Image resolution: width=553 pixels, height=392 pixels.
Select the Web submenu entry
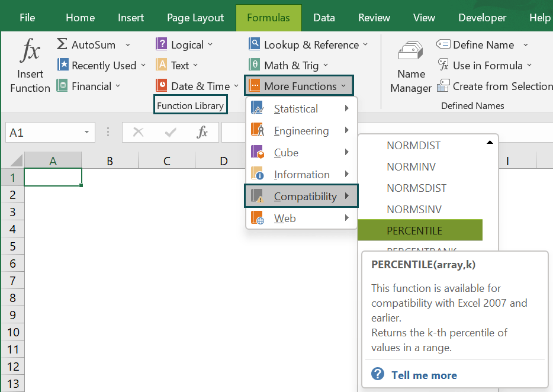[301, 218]
